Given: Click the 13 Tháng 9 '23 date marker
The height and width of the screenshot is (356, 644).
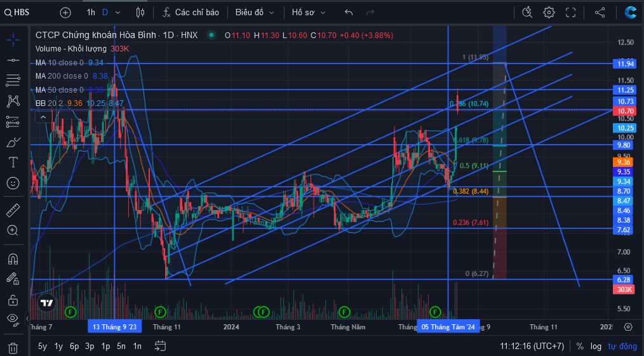Looking at the screenshot, I should pyautogui.click(x=114, y=327).
